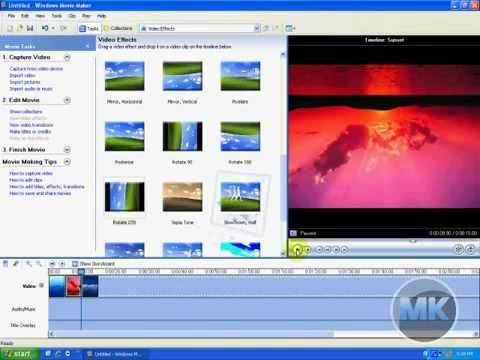Click the Previous Frame button
480x360 pixels.
pyautogui.click(x=328, y=249)
